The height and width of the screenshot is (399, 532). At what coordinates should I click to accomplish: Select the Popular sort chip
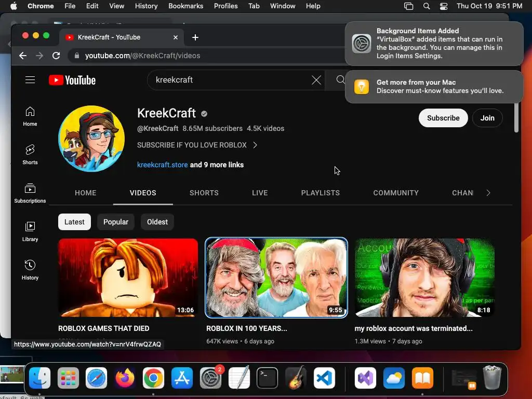pyautogui.click(x=116, y=222)
